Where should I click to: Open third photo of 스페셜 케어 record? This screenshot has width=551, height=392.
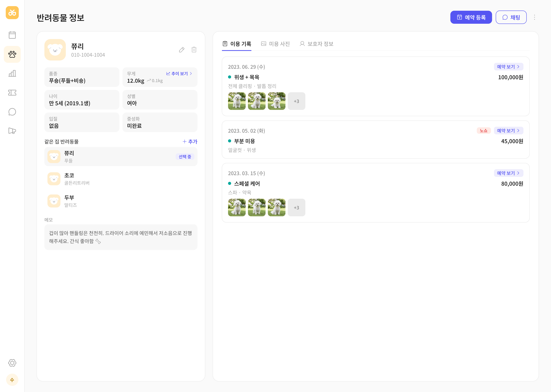pos(276,208)
